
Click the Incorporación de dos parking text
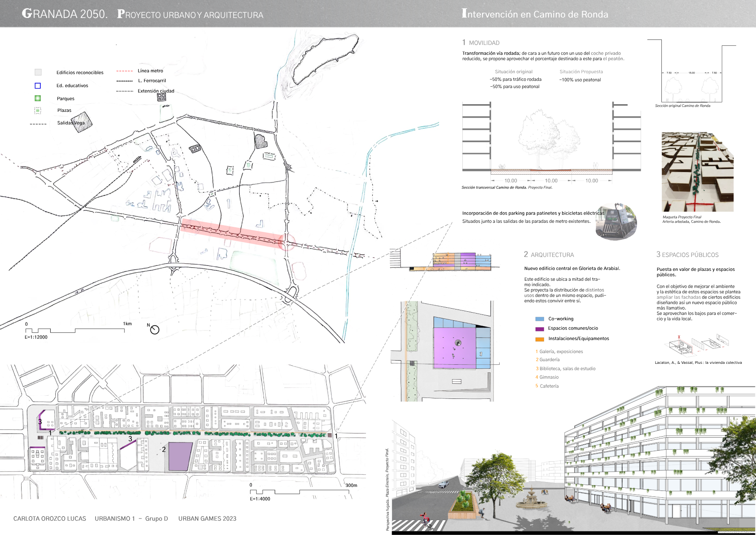pos(533,213)
